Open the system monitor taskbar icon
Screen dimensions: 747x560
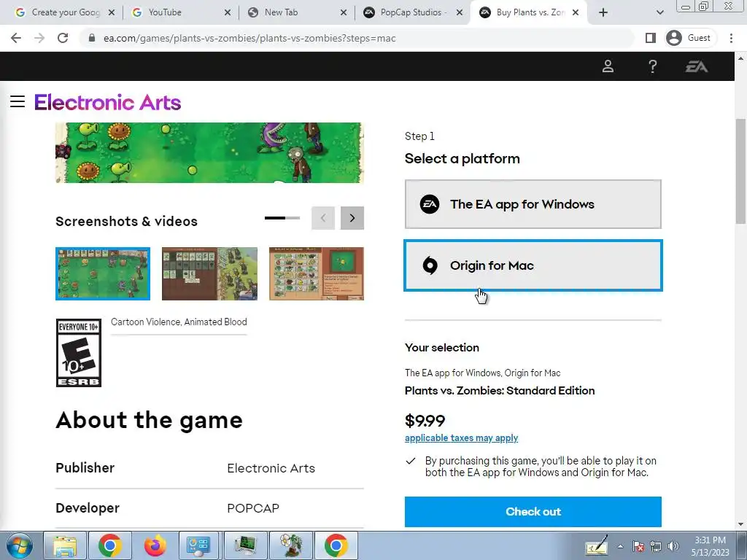coord(246,545)
